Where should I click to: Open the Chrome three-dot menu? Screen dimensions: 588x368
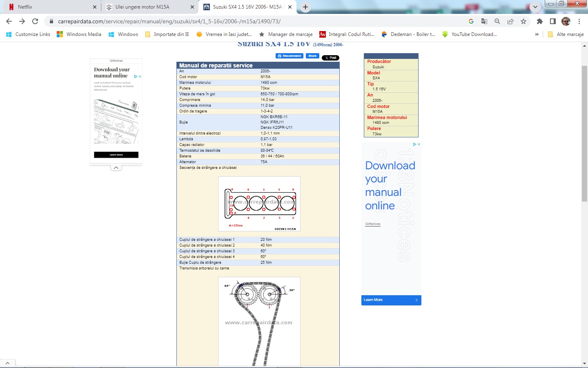pos(579,21)
